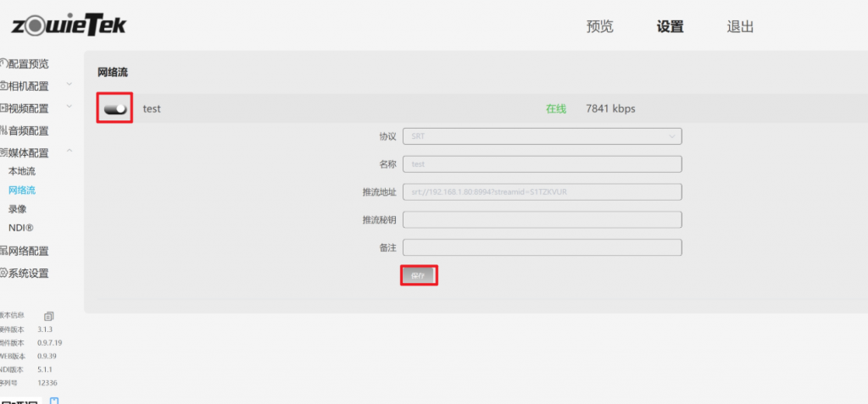868x404 pixels.
Task: Click the audio configuration sidebar icon
Action: click(x=3, y=130)
